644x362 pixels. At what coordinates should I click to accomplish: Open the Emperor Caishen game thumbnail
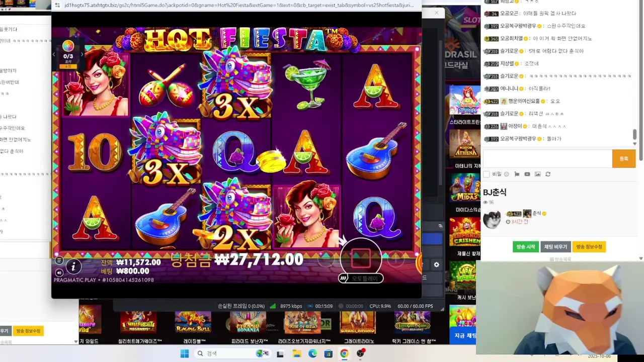[464, 233]
